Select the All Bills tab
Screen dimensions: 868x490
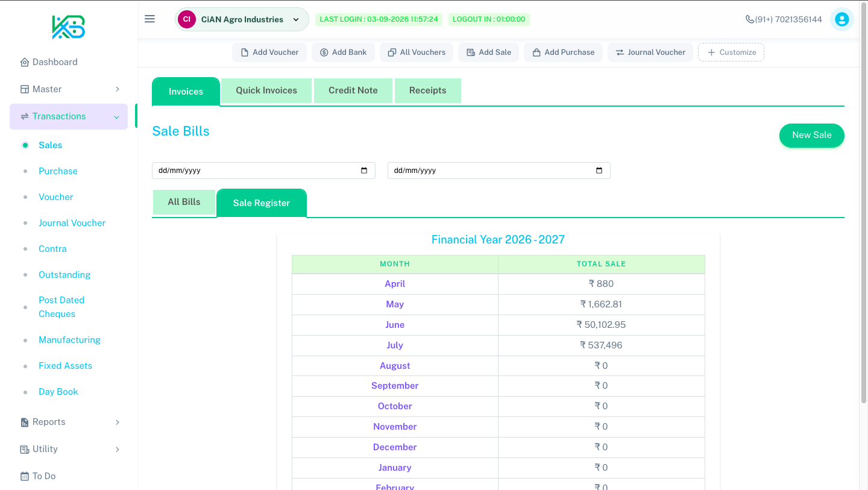point(184,202)
